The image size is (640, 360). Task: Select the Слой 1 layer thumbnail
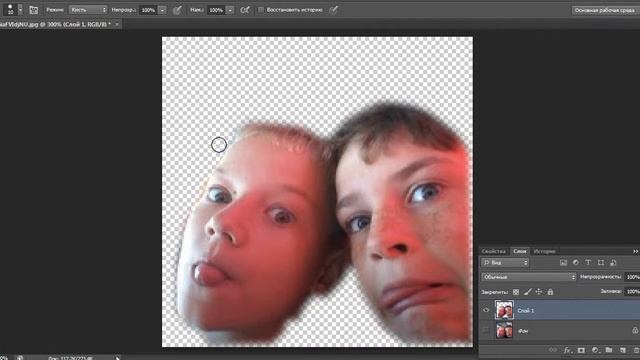[x=504, y=310]
